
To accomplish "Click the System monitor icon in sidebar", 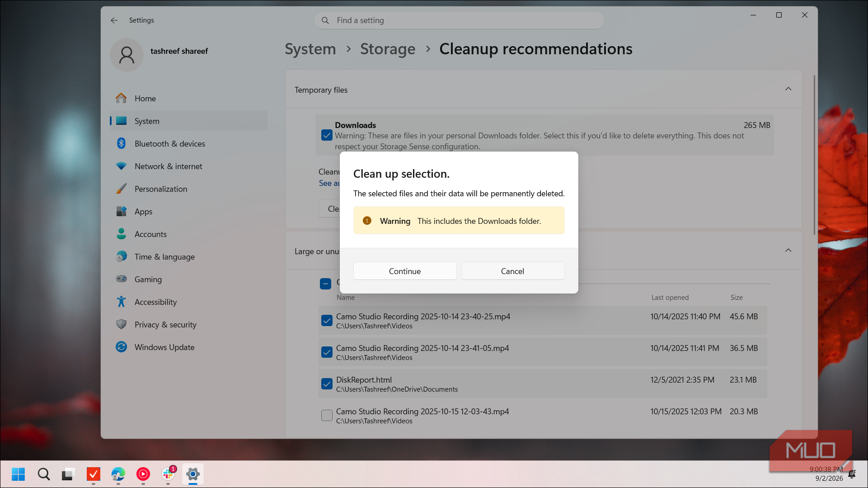I will tap(121, 121).
